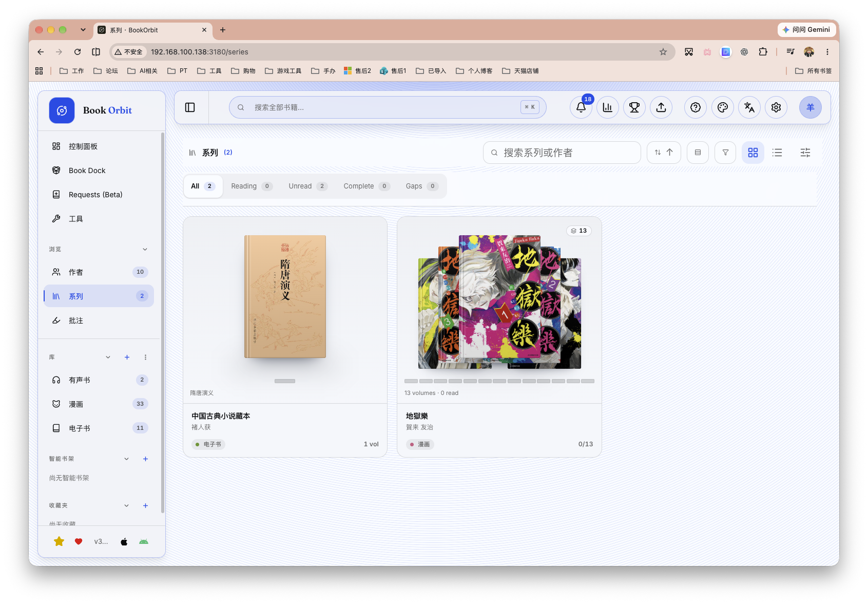Click the 13 volumes badge
This screenshot has width=868, height=604.
(x=579, y=231)
